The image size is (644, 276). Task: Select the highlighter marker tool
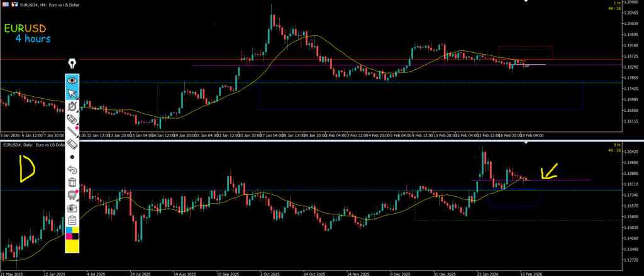click(73, 119)
